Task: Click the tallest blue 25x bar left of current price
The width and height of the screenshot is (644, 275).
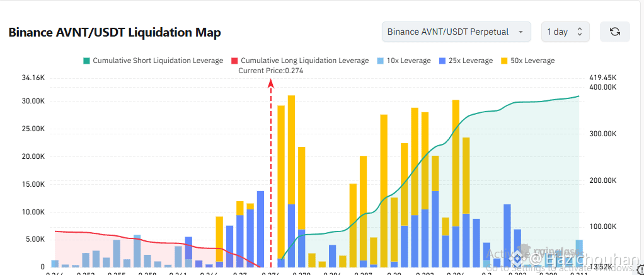Action: pos(260,229)
